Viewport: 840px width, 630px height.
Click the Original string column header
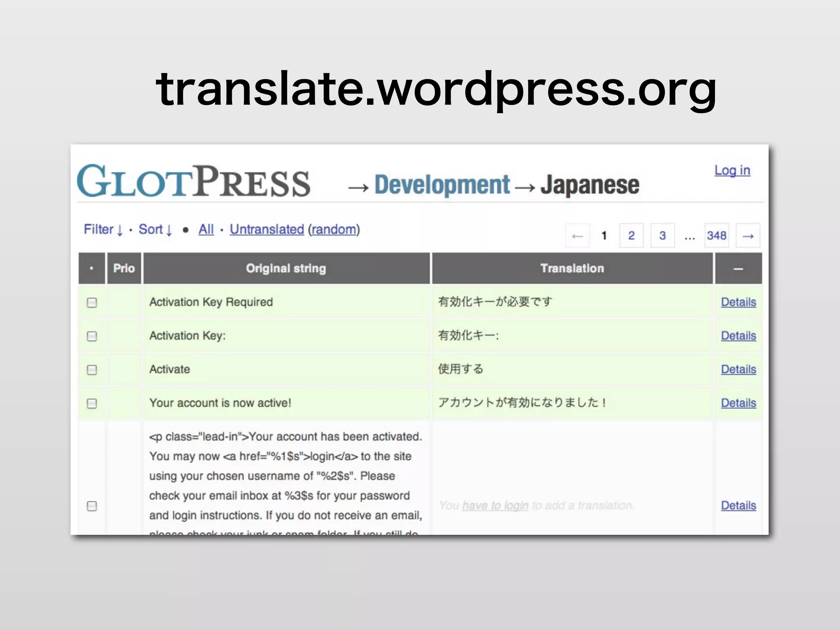[286, 268]
